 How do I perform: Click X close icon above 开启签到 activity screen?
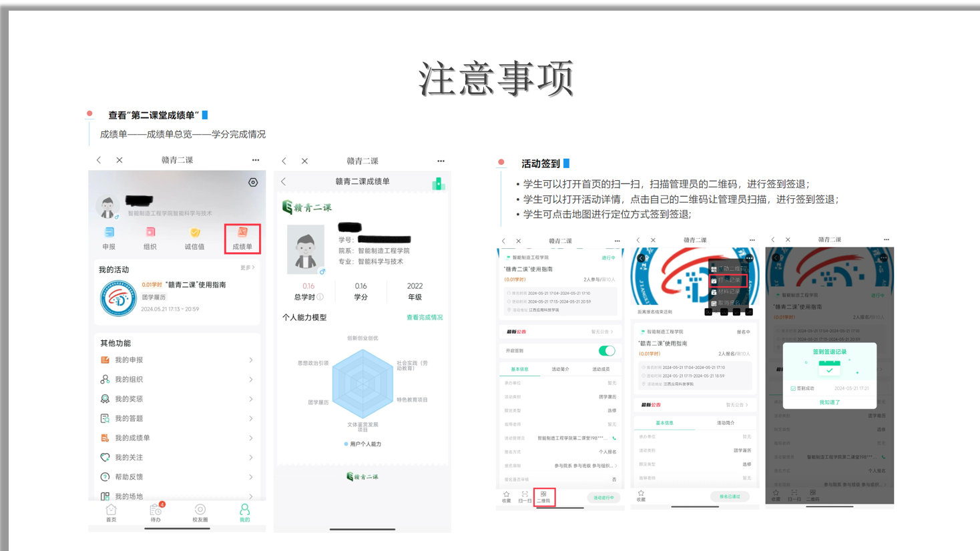[518, 241]
